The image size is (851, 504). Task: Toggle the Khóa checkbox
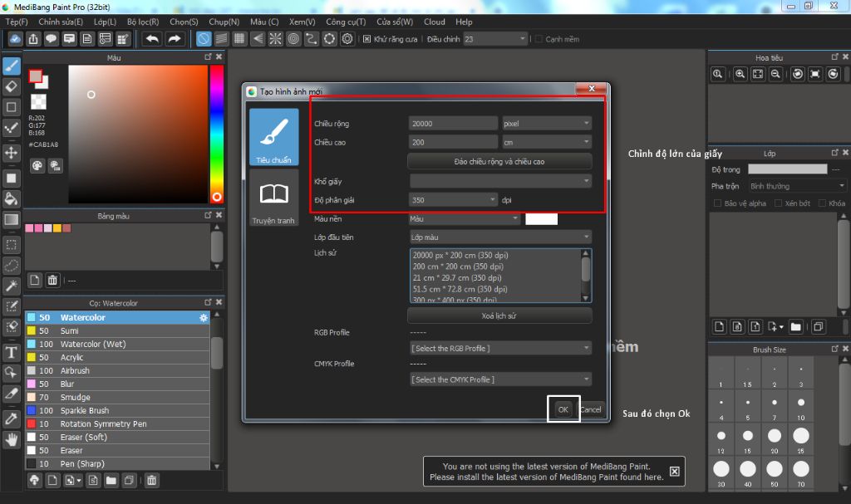click(x=822, y=203)
